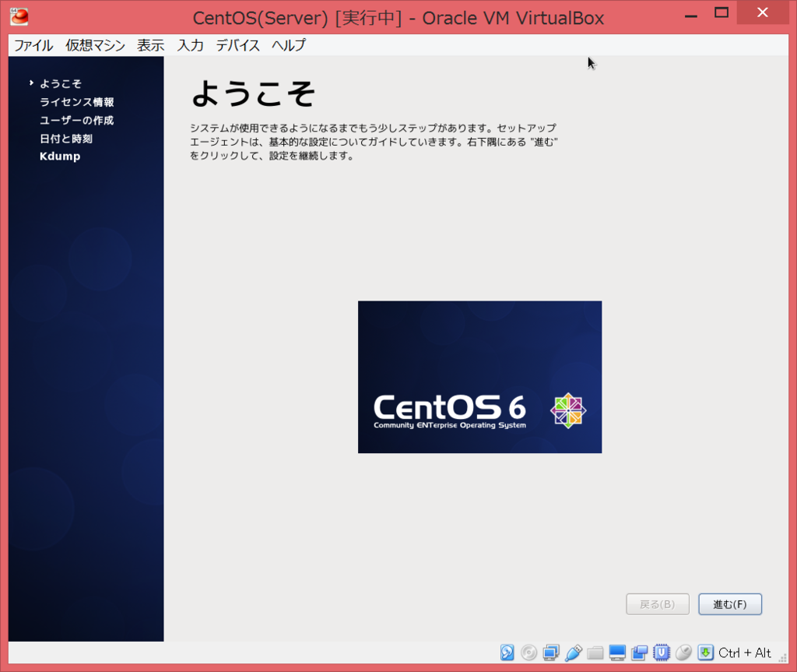797x672 pixels.
Task: Select ライセンス情報 in the sidebar
Action: point(77,102)
